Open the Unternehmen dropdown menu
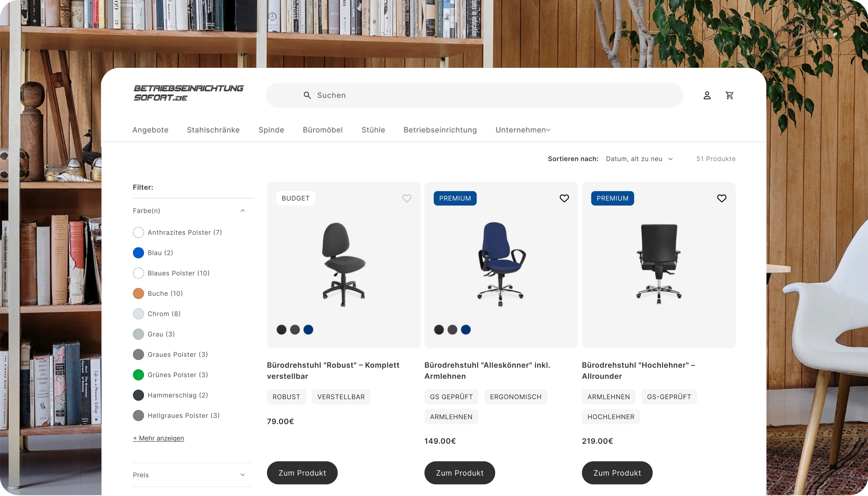868x496 pixels. [x=523, y=130]
